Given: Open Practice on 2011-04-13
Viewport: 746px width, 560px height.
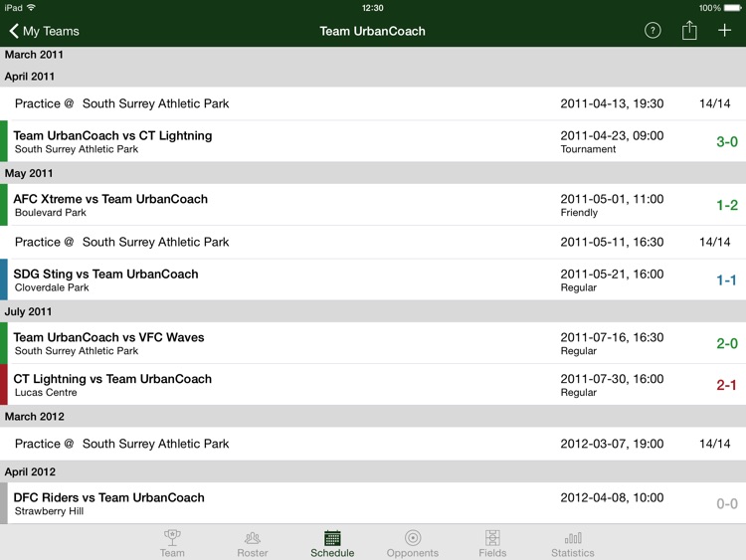Looking at the screenshot, I should (373, 103).
